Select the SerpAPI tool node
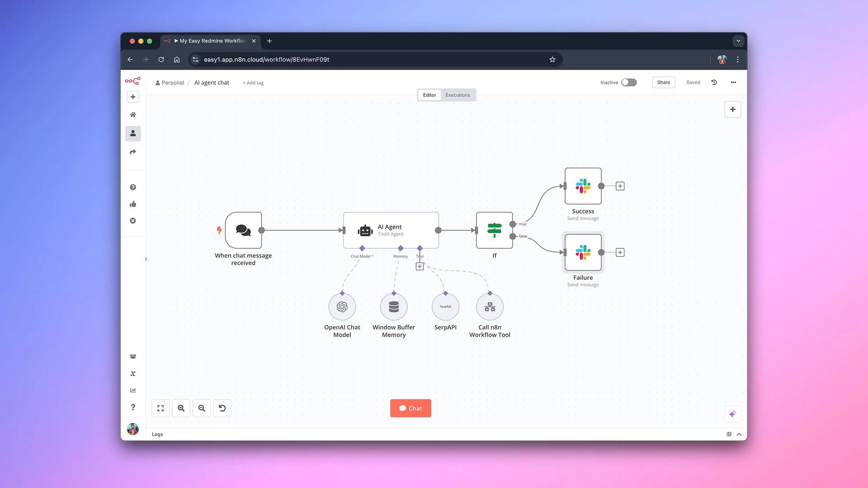The image size is (868, 488). tap(445, 307)
